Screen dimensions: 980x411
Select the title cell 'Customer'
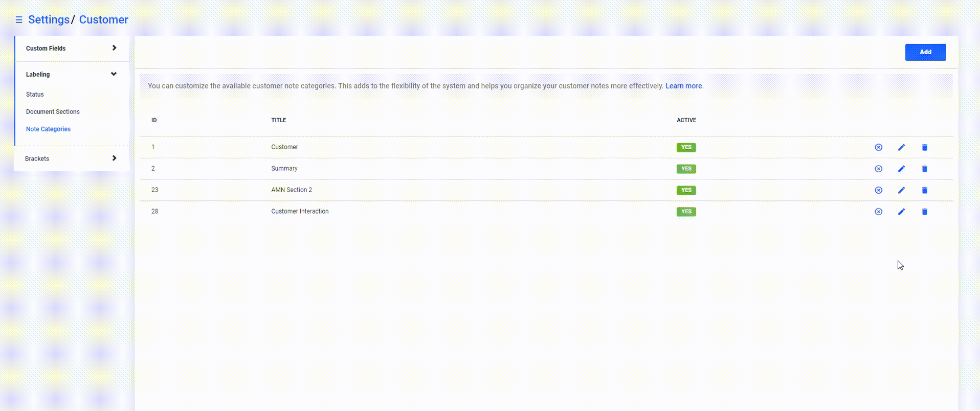(x=284, y=147)
